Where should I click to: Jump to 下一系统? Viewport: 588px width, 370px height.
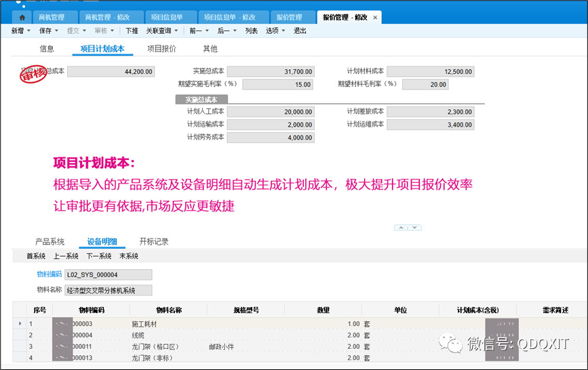pyautogui.click(x=98, y=256)
